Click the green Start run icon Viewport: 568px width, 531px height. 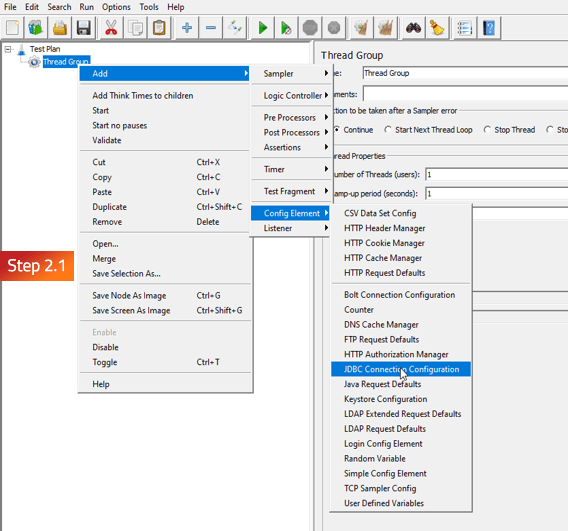point(262,28)
